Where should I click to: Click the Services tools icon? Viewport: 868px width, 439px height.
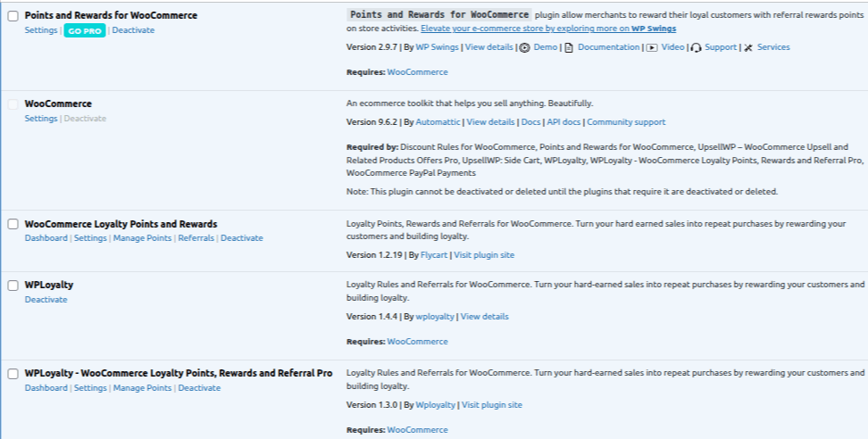(x=748, y=47)
